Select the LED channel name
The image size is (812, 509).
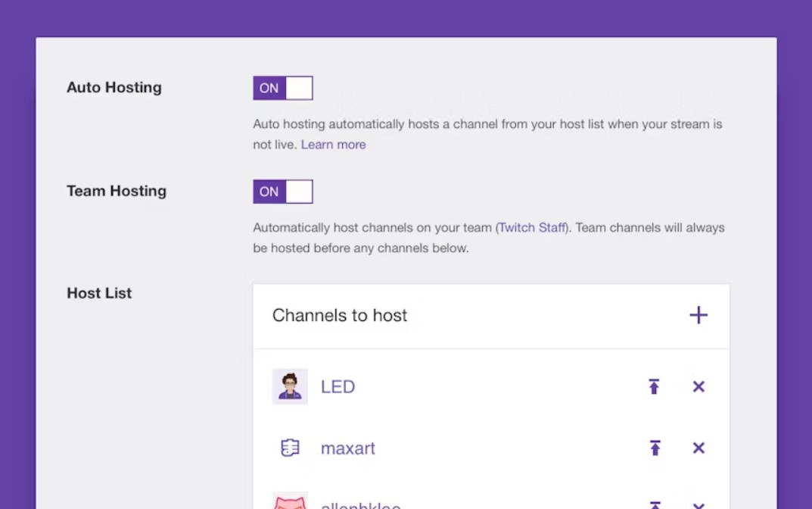pos(338,386)
